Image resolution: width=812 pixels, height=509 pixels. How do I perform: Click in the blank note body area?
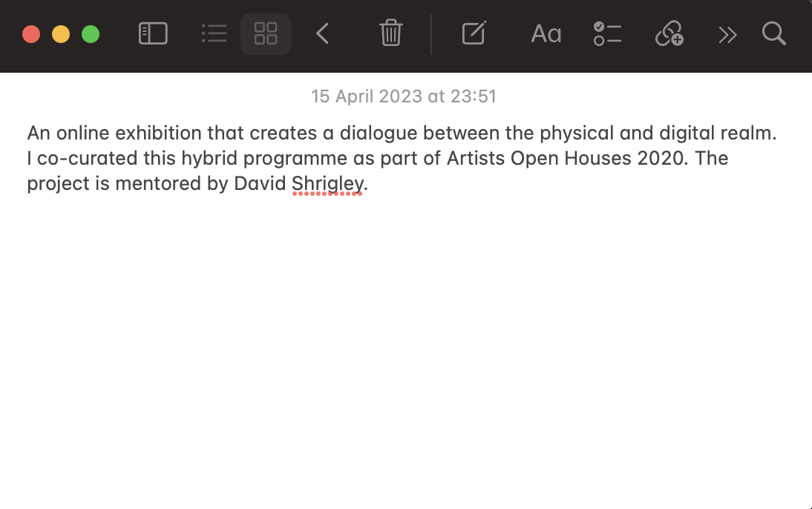pos(406,352)
